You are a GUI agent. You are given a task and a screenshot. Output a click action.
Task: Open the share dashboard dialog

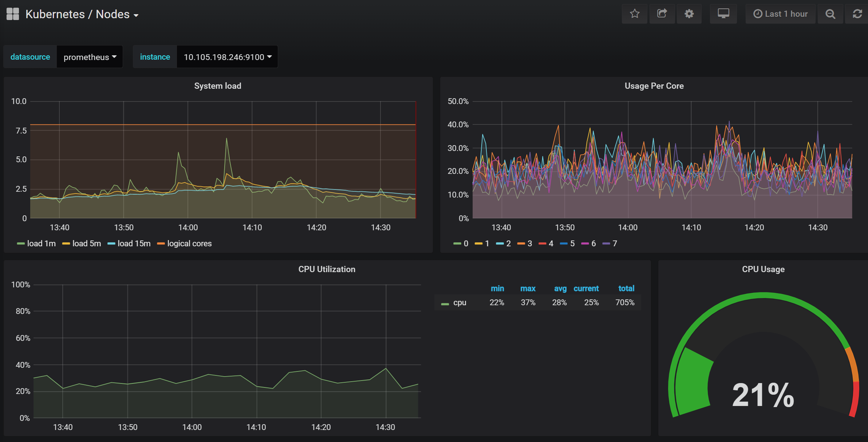point(662,14)
